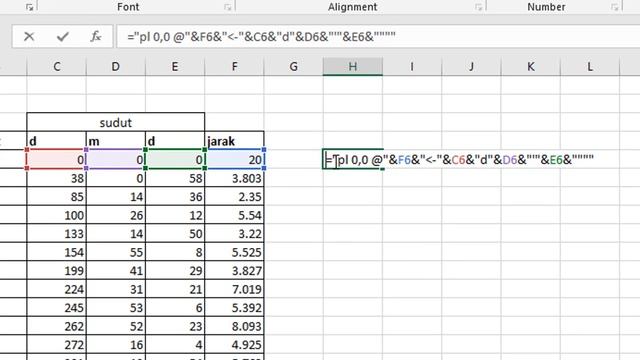
Task: Click seconds cell containing 58
Action: 175,178
